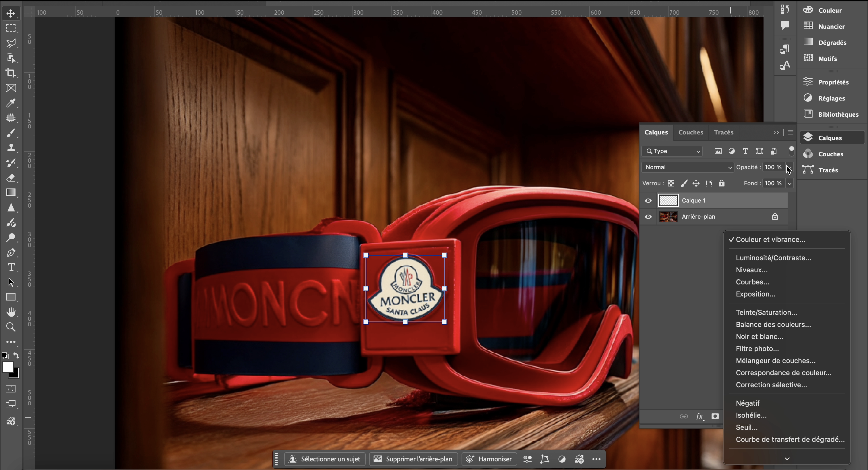Screen dimensions: 868x470
Task: Click the white foreground color swatch
Action: point(7,367)
